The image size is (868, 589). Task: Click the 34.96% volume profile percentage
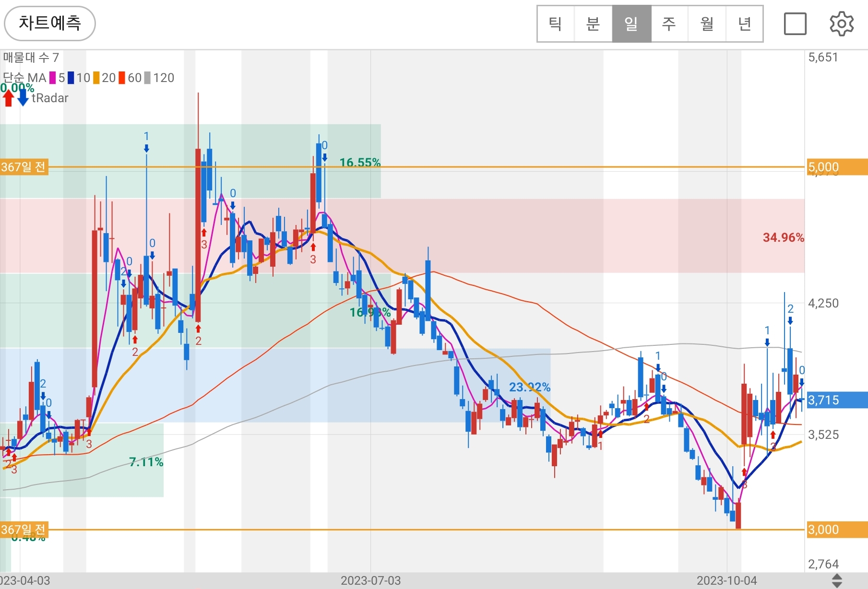pos(783,237)
